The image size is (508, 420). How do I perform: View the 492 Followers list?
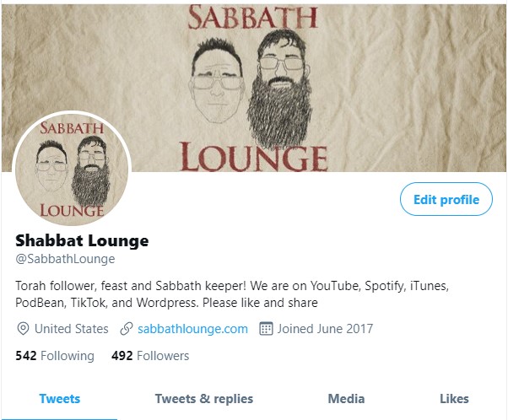tap(150, 356)
